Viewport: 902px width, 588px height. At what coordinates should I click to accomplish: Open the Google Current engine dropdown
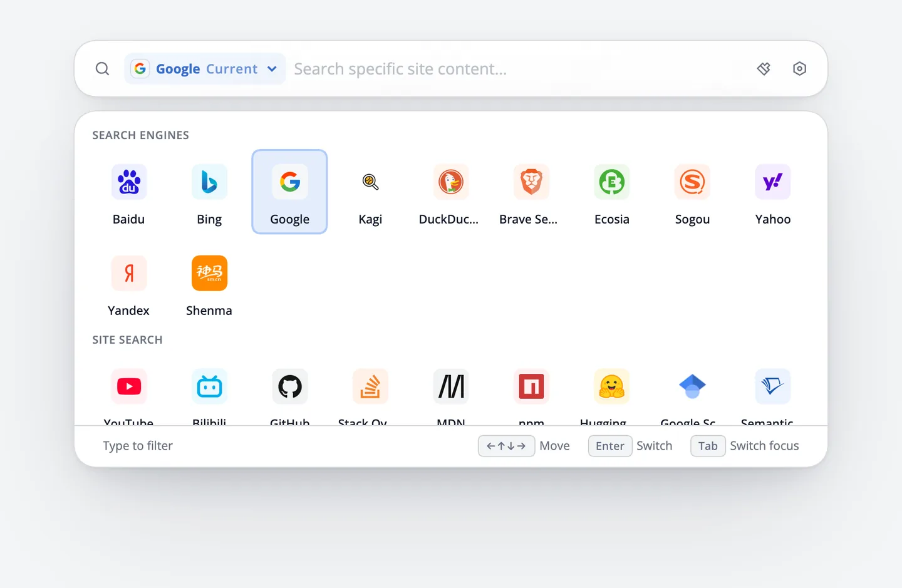click(205, 69)
